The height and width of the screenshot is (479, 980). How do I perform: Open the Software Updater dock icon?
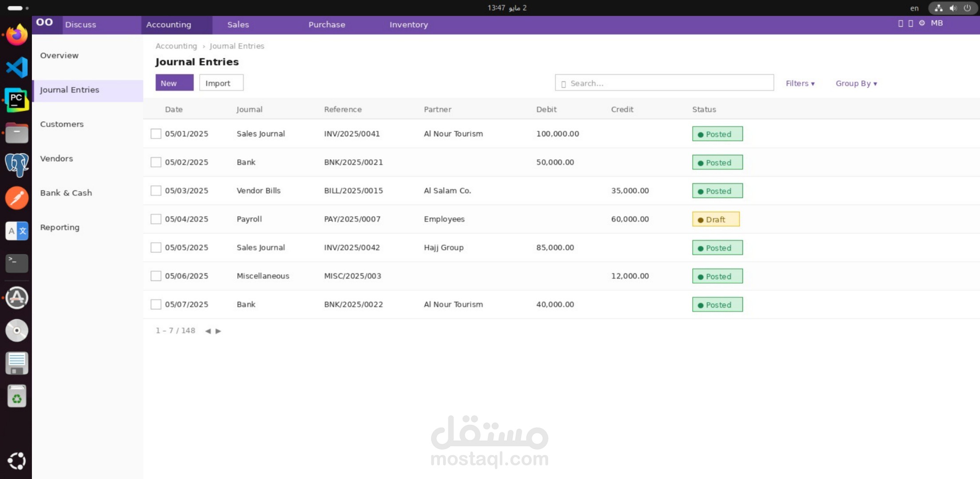pos(17,298)
